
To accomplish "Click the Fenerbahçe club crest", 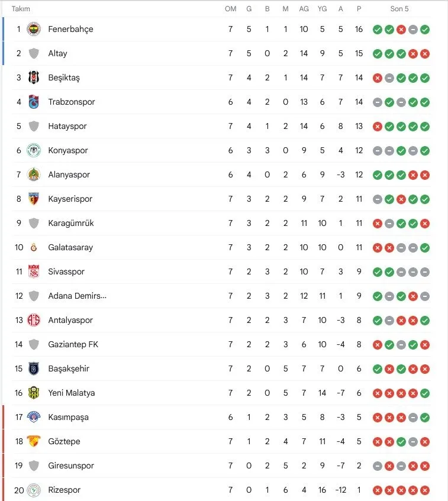I will tap(34, 30).
